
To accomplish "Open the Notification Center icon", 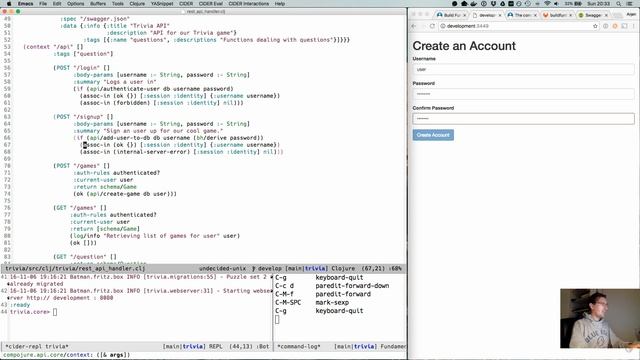I will click(x=631, y=4).
